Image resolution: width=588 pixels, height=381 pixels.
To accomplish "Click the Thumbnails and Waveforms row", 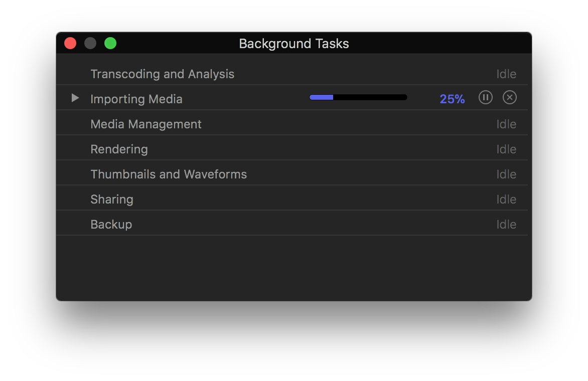I will point(169,174).
